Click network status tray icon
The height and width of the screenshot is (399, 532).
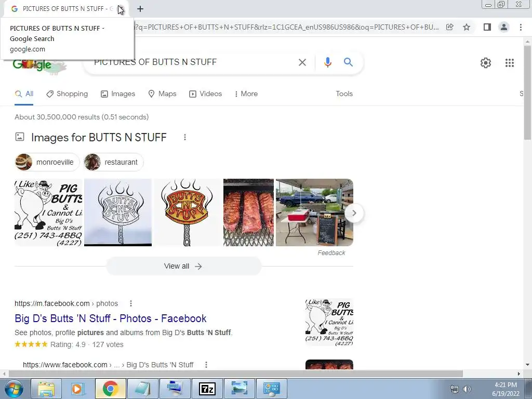(454, 389)
